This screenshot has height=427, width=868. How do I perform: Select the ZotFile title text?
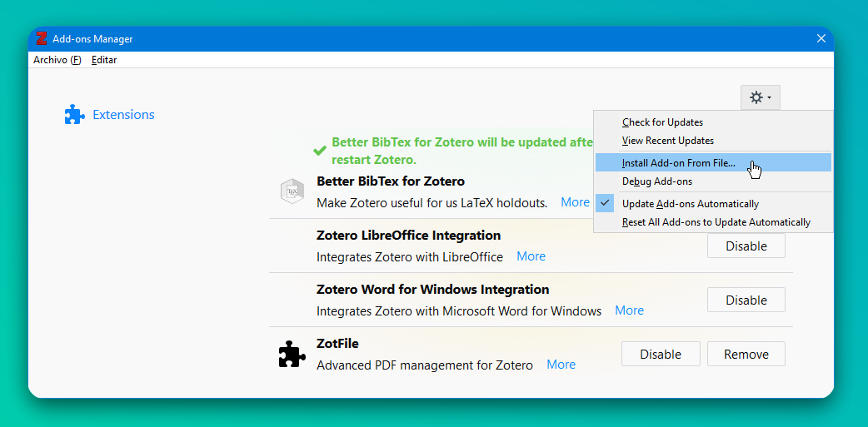337,344
